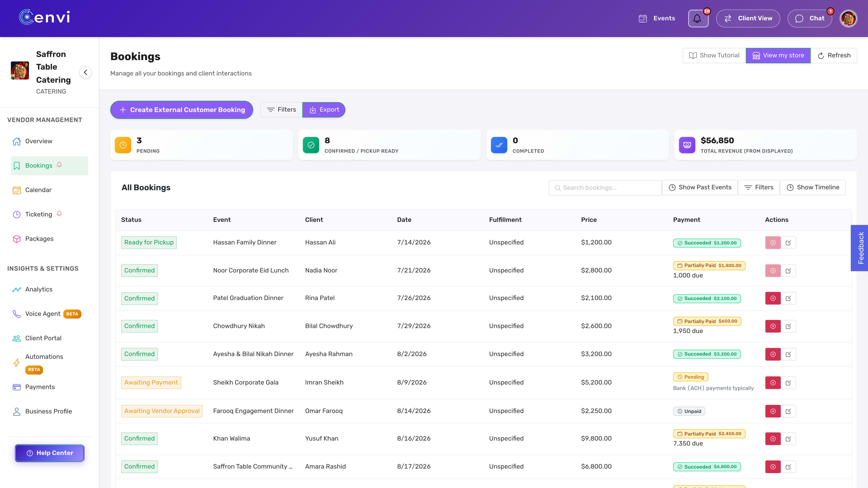Cancel the Patel Graduation Dinner booking
Screen dimensions: 868x488
(x=773, y=298)
